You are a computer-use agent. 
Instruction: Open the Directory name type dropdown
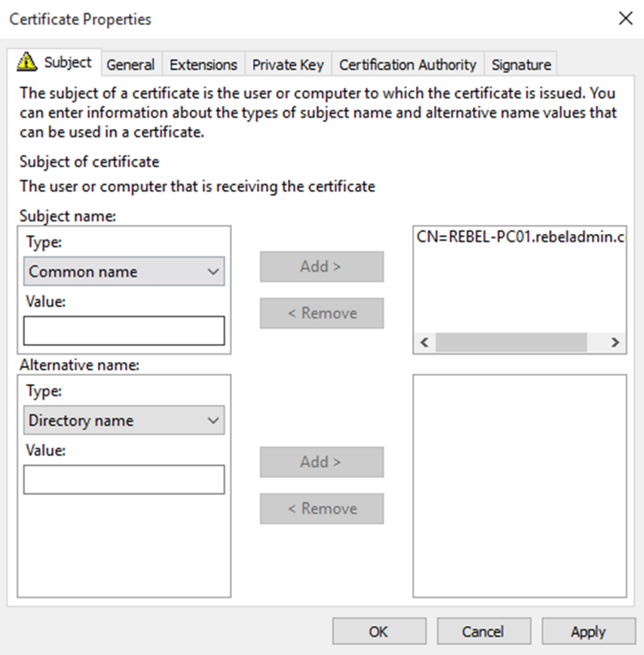click(x=124, y=420)
